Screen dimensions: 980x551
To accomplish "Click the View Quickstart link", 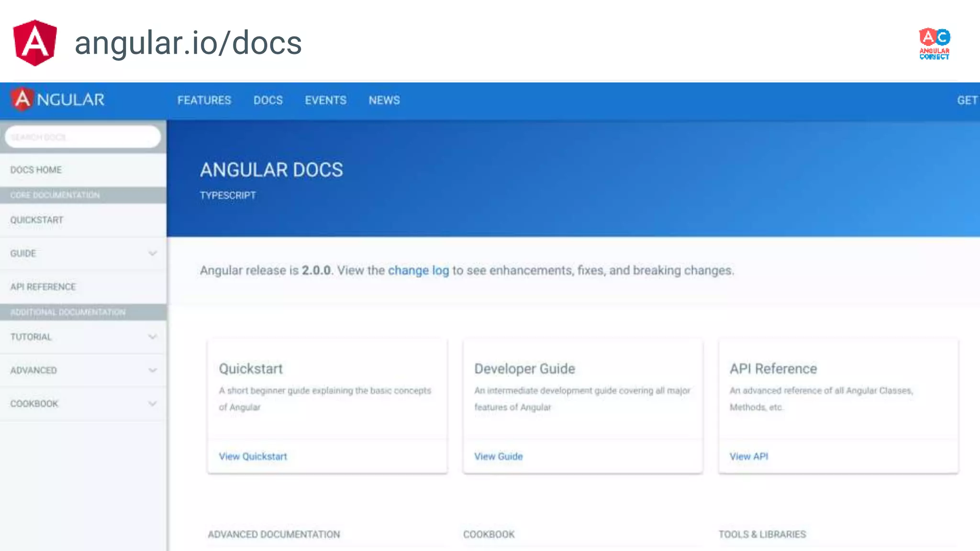I will tap(253, 456).
